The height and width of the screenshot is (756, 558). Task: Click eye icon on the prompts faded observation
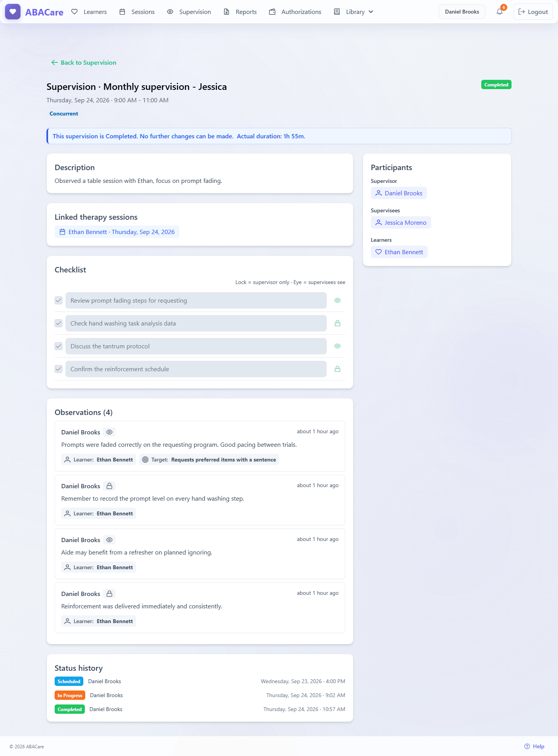click(110, 432)
